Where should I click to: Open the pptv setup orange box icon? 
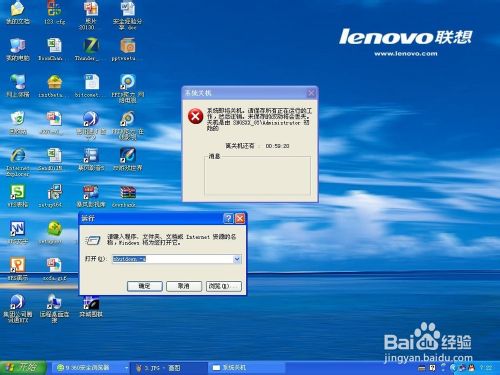click(128, 46)
